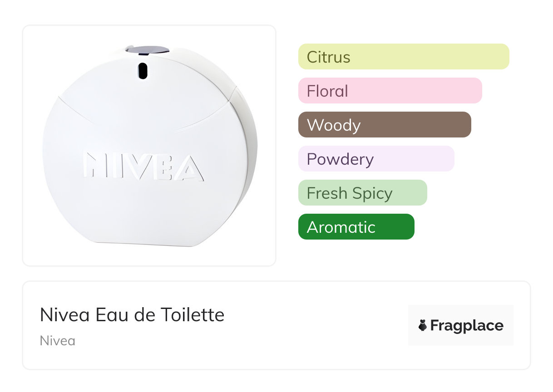Click the embossed NIVEA logo on the bottle

[x=143, y=167]
